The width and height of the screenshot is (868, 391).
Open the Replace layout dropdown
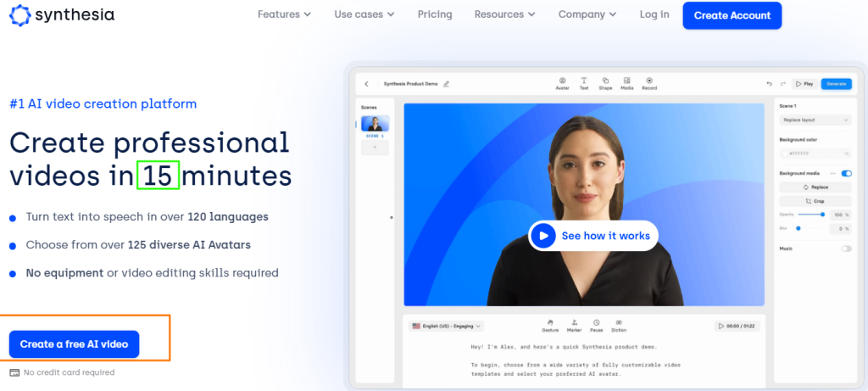point(815,120)
